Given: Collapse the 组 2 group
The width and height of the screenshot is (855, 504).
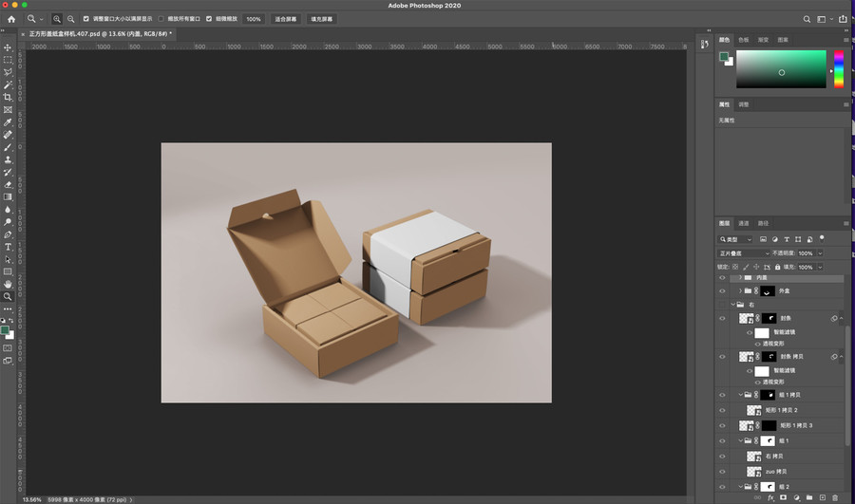Looking at the screenshot, I should pos(740,487).
